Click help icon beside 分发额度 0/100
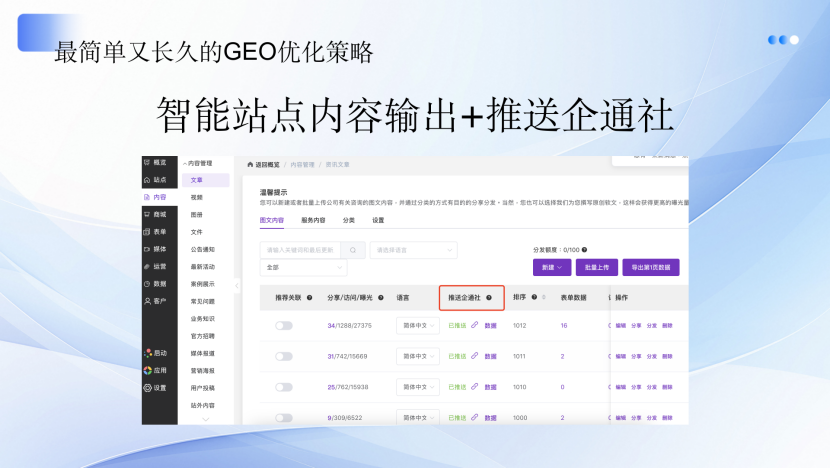Viewport: 830px width, 468px height. [x=584, y=250]
